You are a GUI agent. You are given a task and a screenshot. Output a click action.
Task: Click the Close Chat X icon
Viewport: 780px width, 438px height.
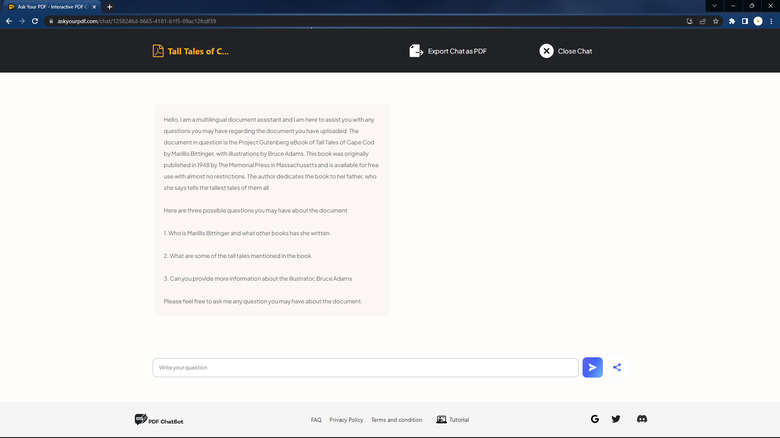pos(546,51)
